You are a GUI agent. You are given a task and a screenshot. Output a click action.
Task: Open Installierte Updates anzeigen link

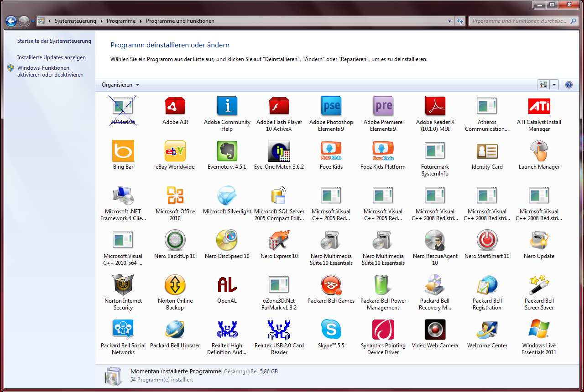[52, 57]
